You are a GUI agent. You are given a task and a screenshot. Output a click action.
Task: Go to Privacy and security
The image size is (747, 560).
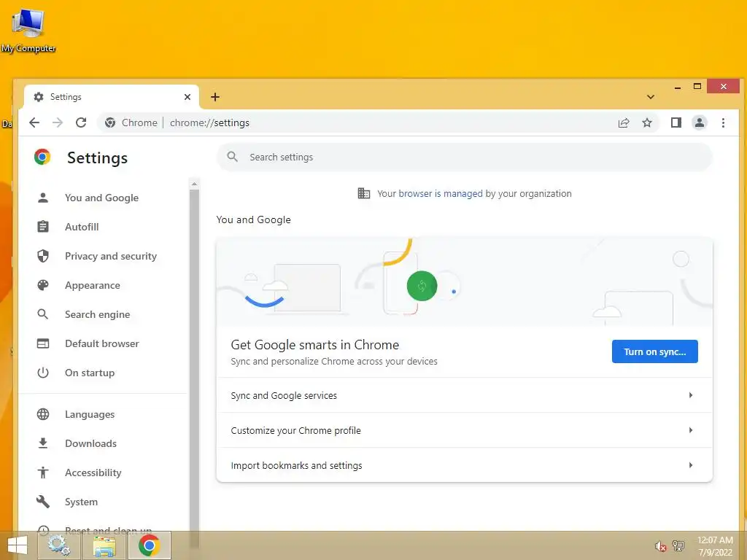pos(111,256)
